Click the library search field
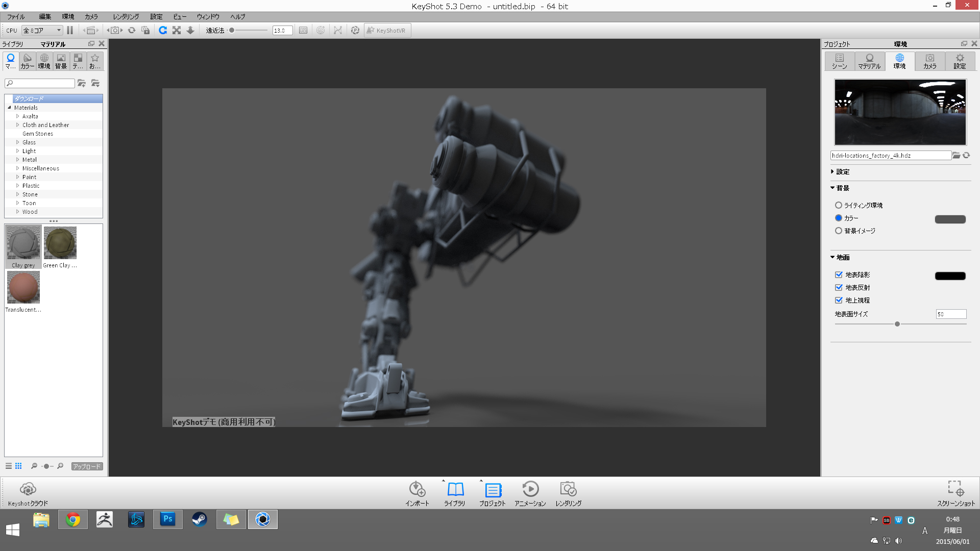 coord(40,83)
